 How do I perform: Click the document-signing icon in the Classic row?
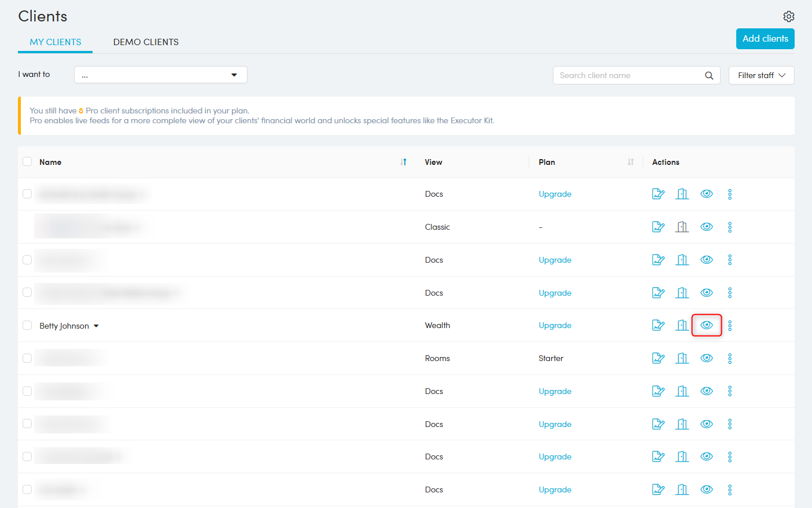658,227
